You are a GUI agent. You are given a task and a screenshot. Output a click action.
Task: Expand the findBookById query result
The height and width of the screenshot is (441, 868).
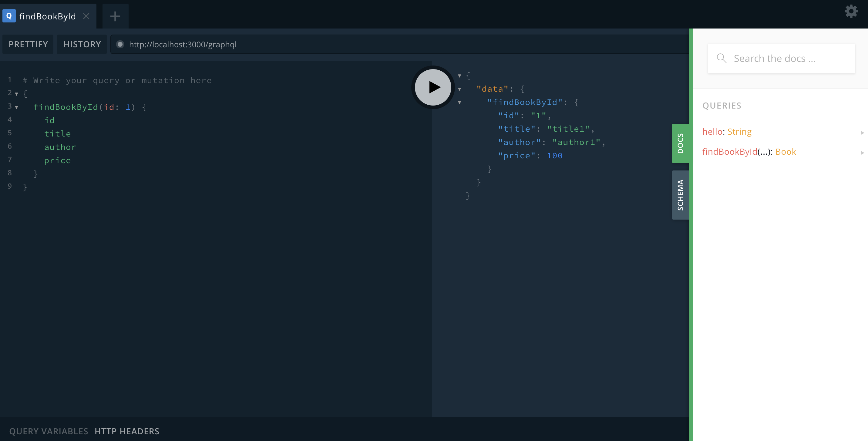coord(459,102)
